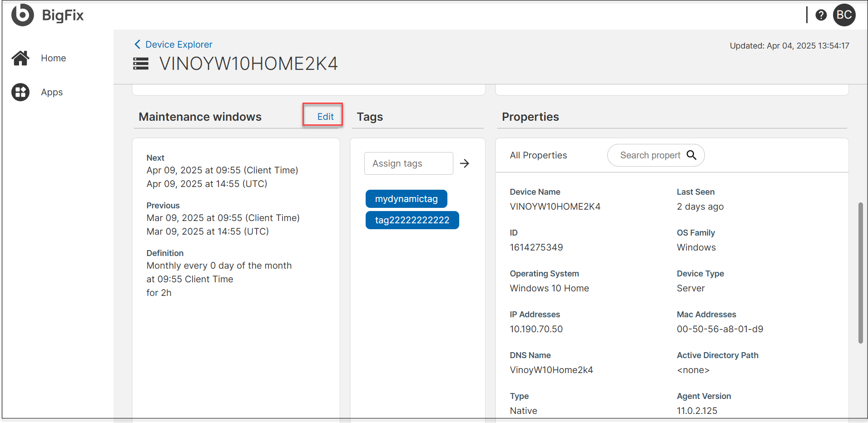Click Edit for Maintenance windows
868x423 pixels.
pyautogui.click(x=325, y=117)
